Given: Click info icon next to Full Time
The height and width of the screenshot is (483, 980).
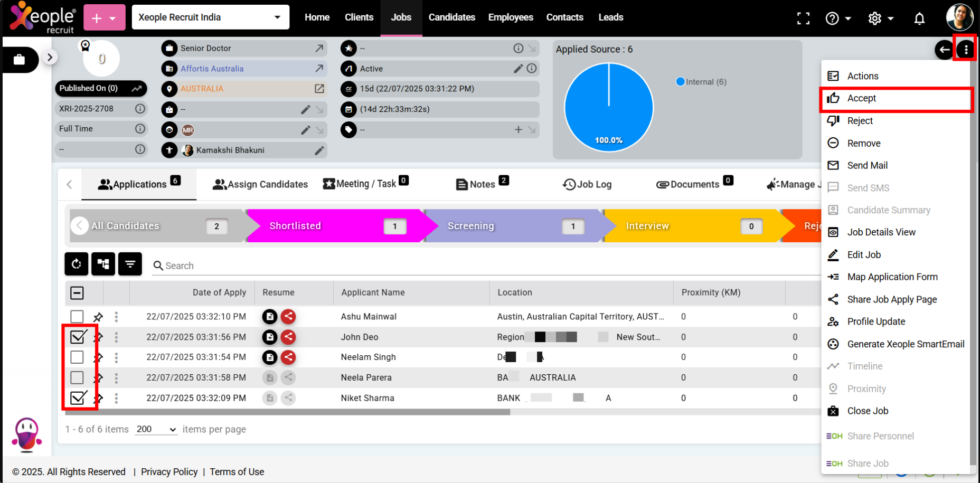Looking at the screenshot, I should [140, 128].
